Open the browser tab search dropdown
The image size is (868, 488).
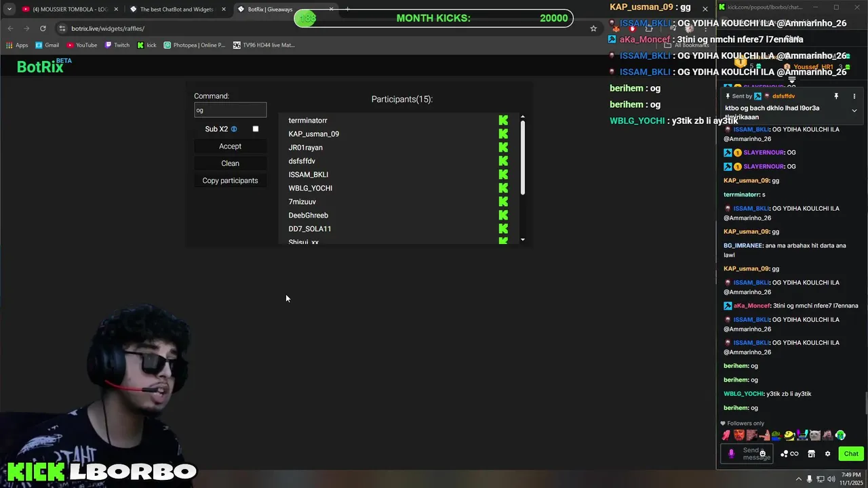(x=9, y=9)
